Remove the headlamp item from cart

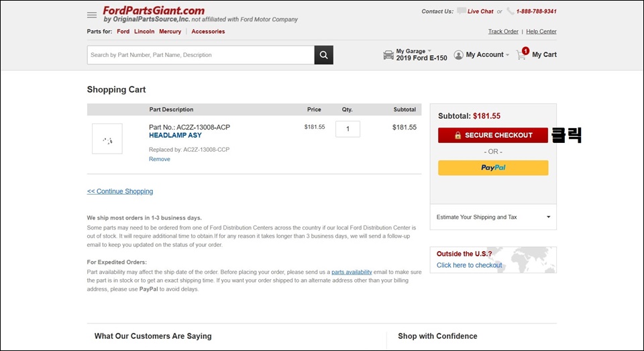(160, 159)
